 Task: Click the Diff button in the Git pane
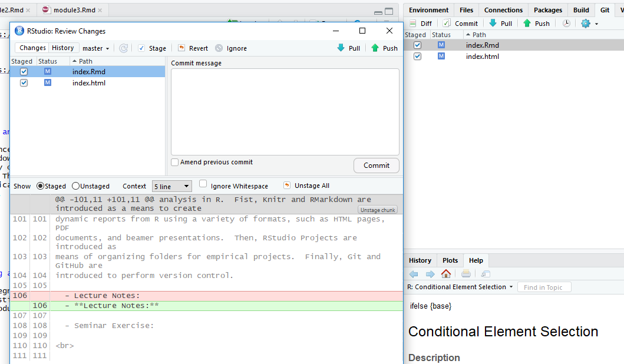[x=421, y=24]
